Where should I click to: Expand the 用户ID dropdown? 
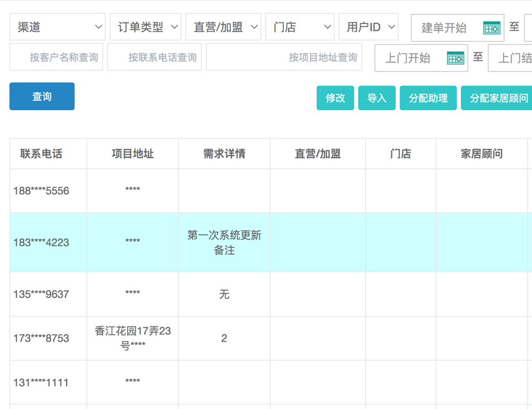368,27
